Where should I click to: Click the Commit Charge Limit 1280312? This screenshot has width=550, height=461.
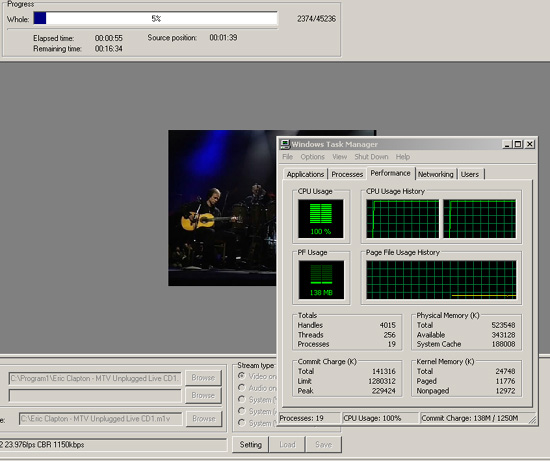tap(382, 381)
